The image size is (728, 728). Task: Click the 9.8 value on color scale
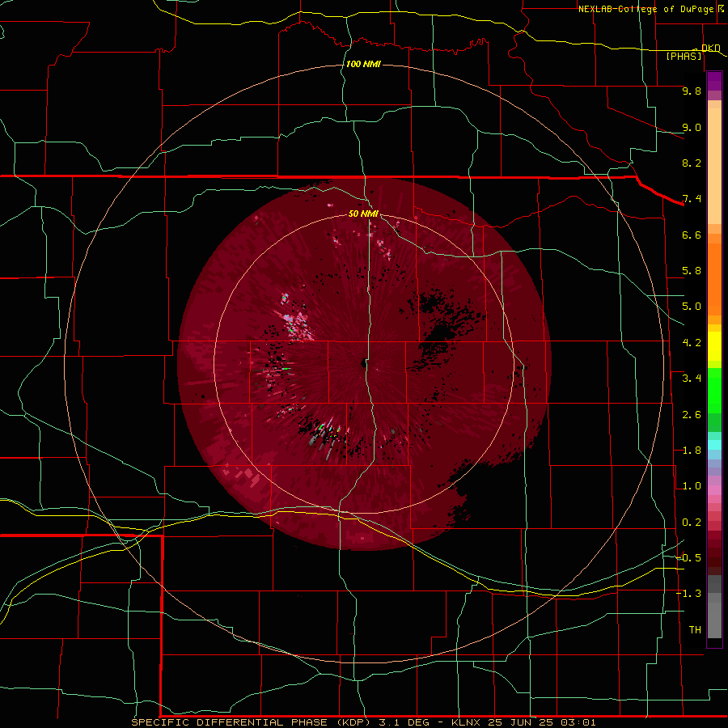692,91
